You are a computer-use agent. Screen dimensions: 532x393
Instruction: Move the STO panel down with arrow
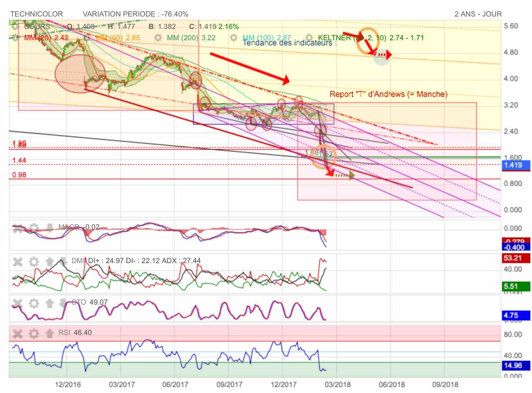(x=63, y=303)
